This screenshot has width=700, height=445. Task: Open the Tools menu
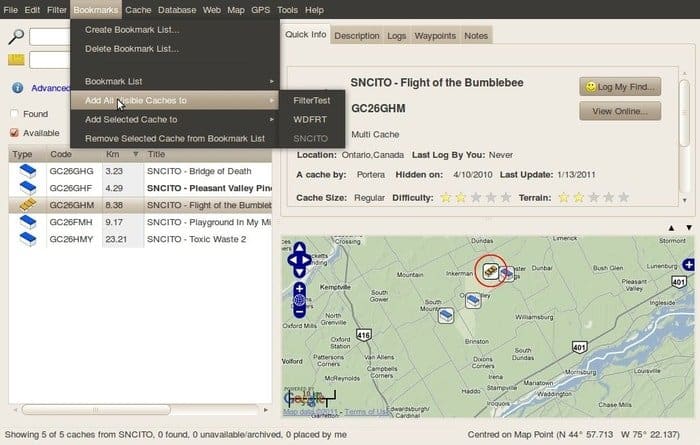tap(287, 10)
